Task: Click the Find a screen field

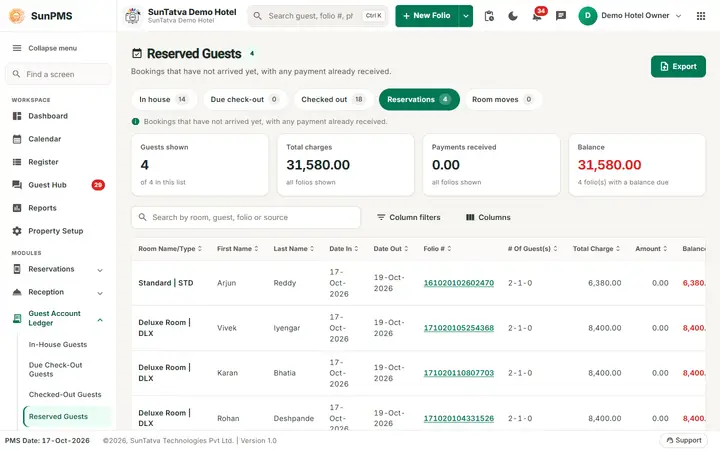Action: (x=58, y=74)
